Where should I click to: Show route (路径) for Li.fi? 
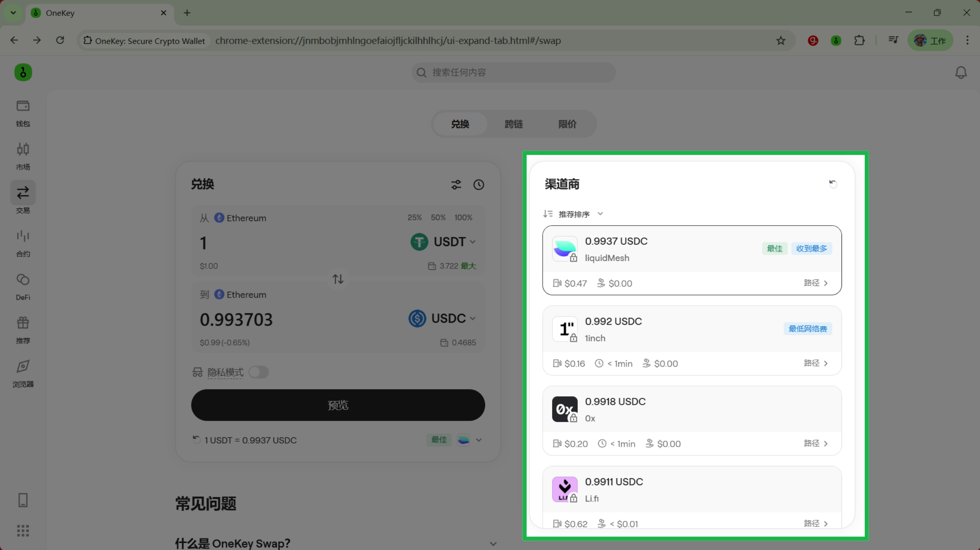coord(816,523)
